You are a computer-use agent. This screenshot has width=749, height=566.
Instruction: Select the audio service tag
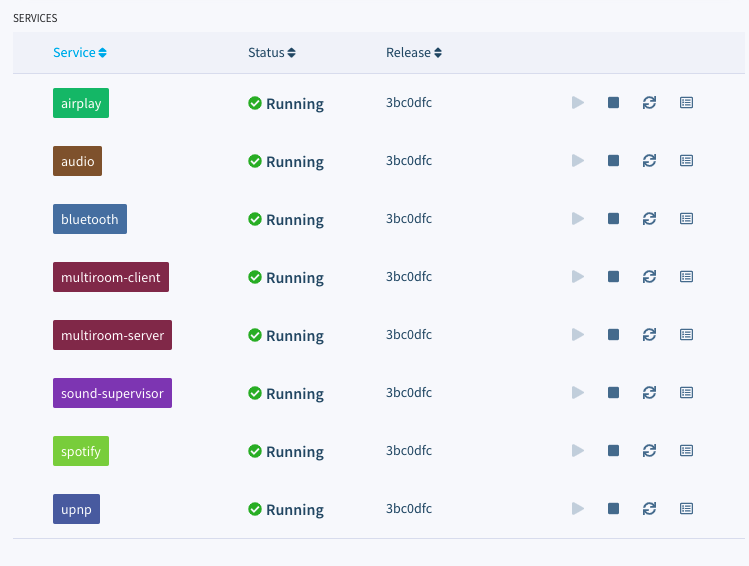click(77, 161)
